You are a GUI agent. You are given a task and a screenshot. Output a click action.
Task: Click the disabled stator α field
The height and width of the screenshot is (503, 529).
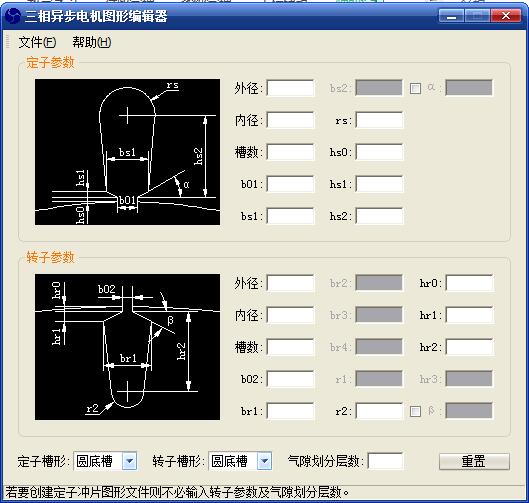pos(469,88)
